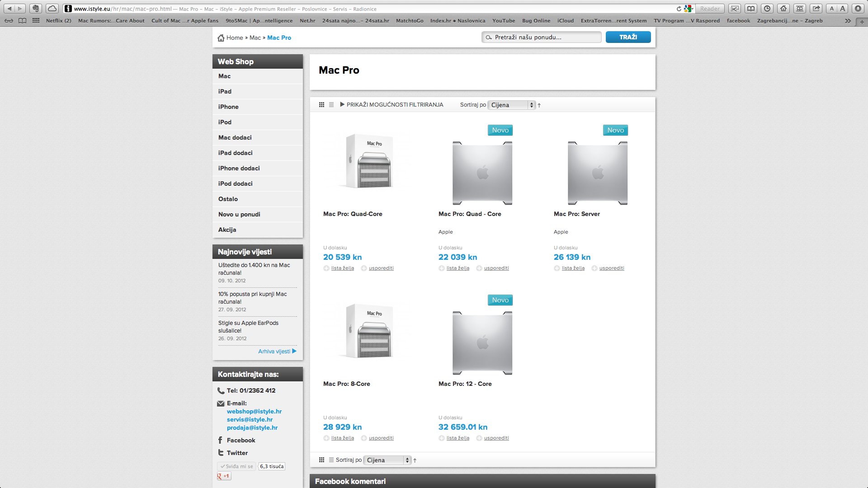Click the web clip scissors toolbar icon
The height and width of the screenshot is (488, 868).
click(735, 9)
